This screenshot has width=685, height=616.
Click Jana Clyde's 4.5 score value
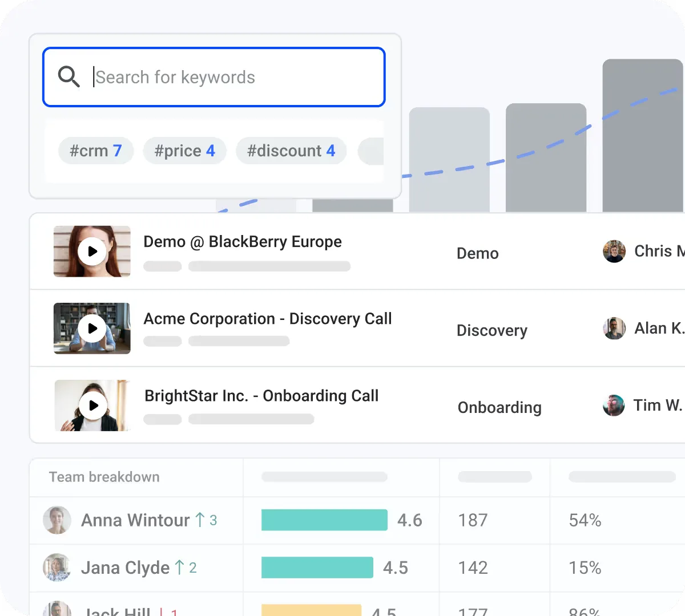click(x=396, y=568)
